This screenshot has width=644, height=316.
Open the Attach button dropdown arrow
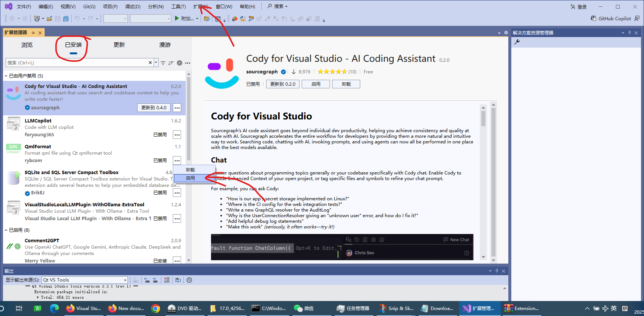click(197, 18)
